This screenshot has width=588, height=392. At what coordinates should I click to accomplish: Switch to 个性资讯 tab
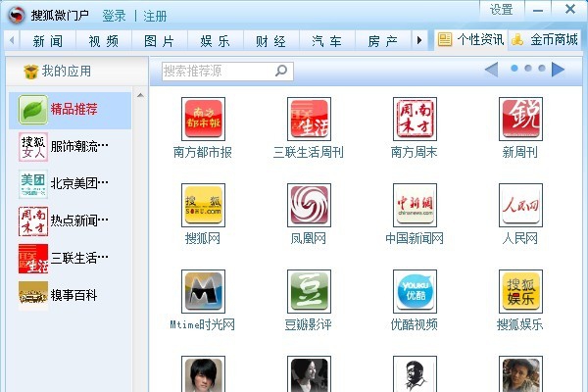(471, 40)
